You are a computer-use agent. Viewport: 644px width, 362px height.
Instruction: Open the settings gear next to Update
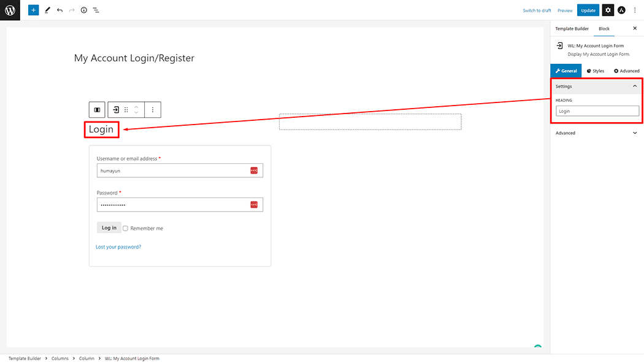[607, 10]
